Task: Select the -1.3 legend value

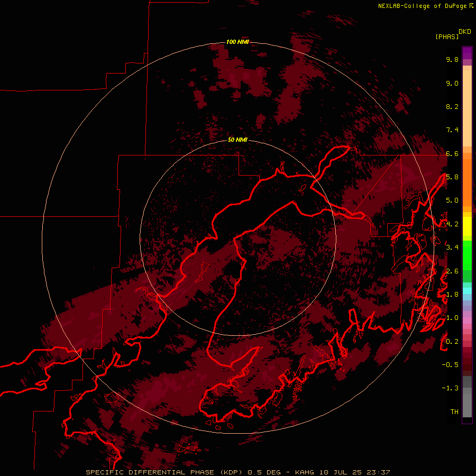Action: coord(450,388)
